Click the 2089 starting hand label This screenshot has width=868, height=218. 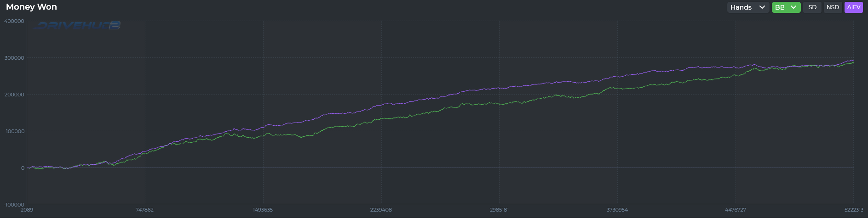coord(27,210)
